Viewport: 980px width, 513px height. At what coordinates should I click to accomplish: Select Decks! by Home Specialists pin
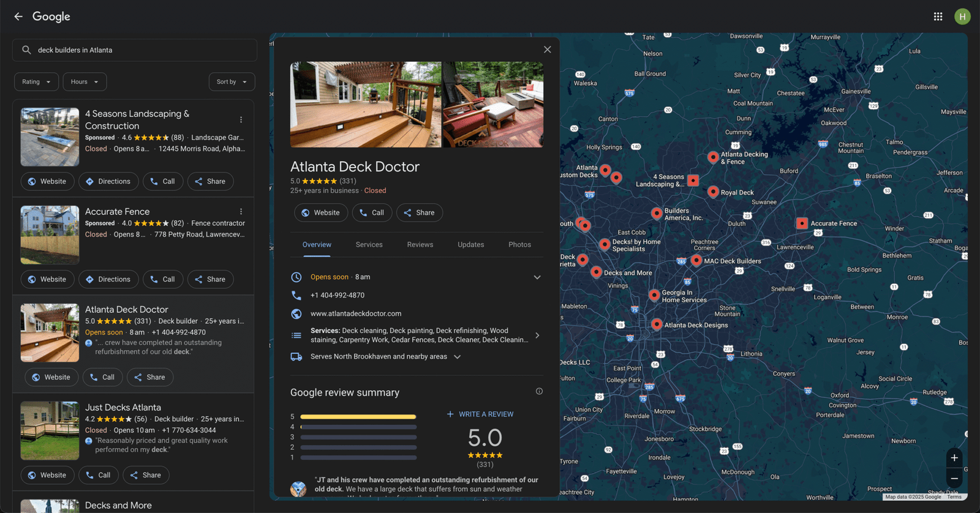coord(605,244)
